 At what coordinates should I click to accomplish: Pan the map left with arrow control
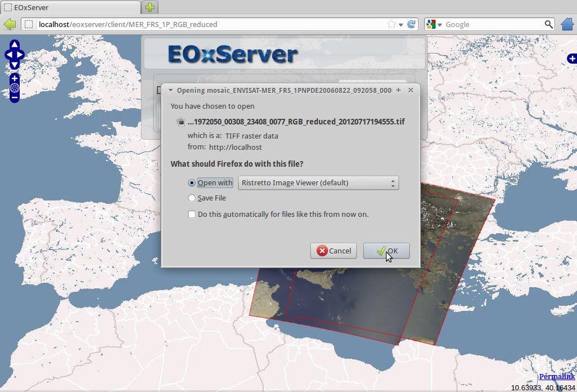[x=8, y=55]
